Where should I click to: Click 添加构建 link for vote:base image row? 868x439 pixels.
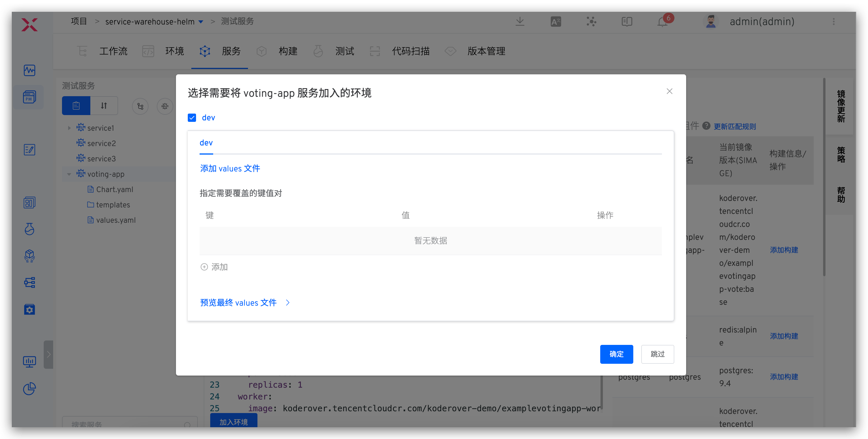click(784, 250)
